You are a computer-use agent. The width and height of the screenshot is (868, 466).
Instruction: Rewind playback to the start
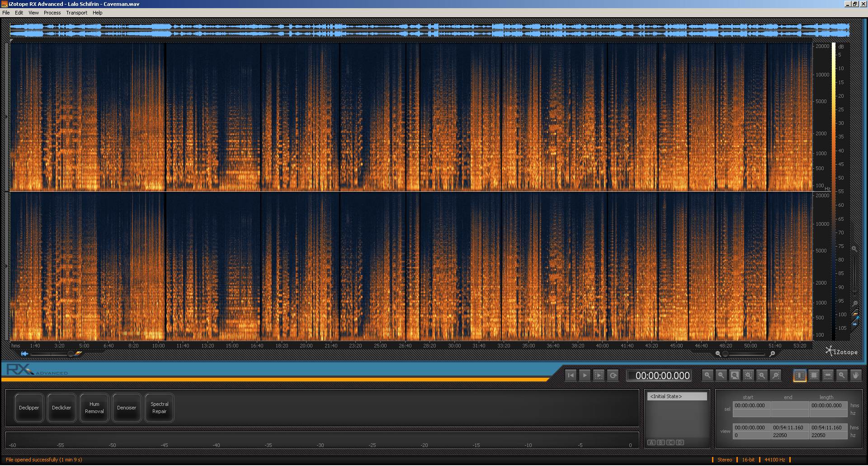point(571,376)
